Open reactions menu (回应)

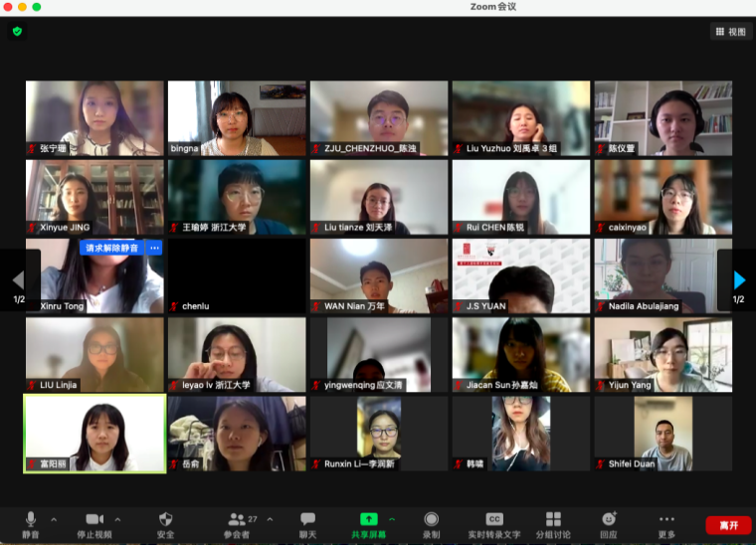pos(608,523)
